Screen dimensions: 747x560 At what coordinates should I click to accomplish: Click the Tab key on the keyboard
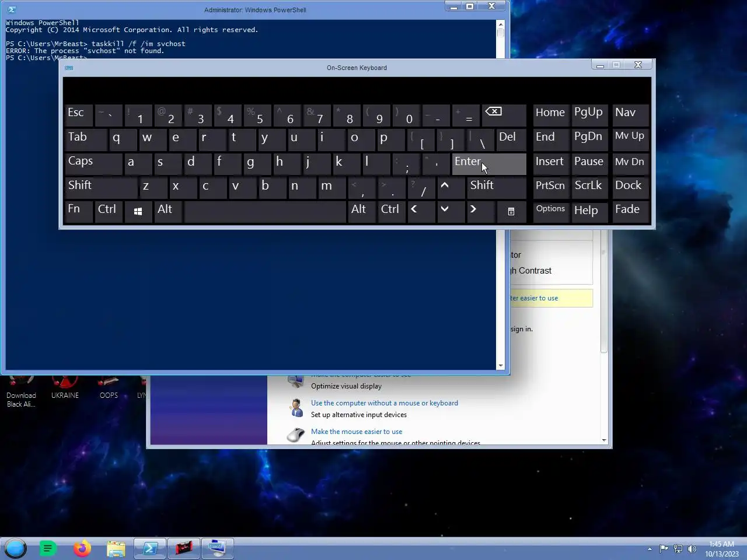click(86, 140)
